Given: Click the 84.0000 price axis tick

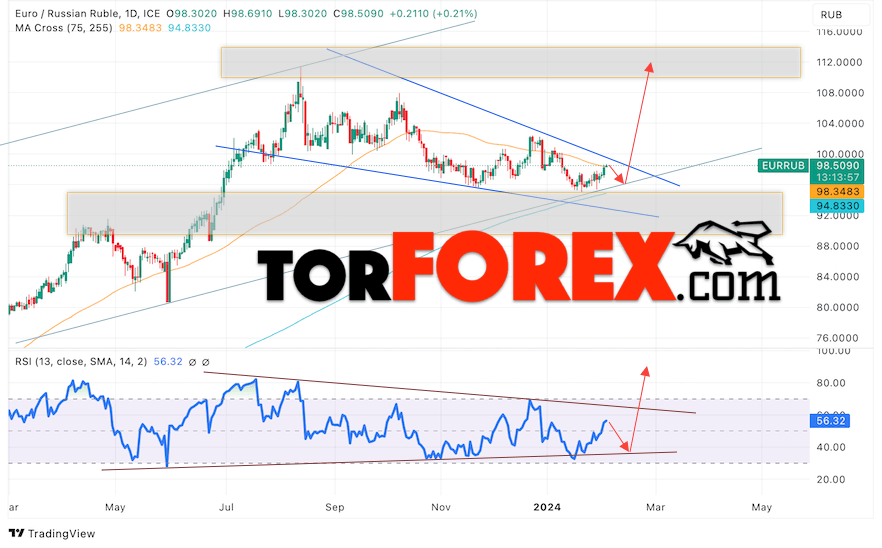Looking at the screenshot, I should [839, 276].
